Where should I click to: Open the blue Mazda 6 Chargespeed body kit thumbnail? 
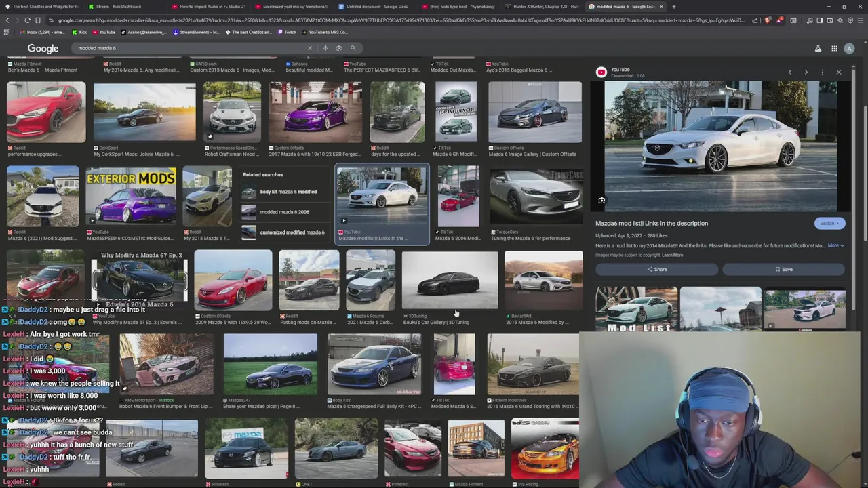pos(374,365)
